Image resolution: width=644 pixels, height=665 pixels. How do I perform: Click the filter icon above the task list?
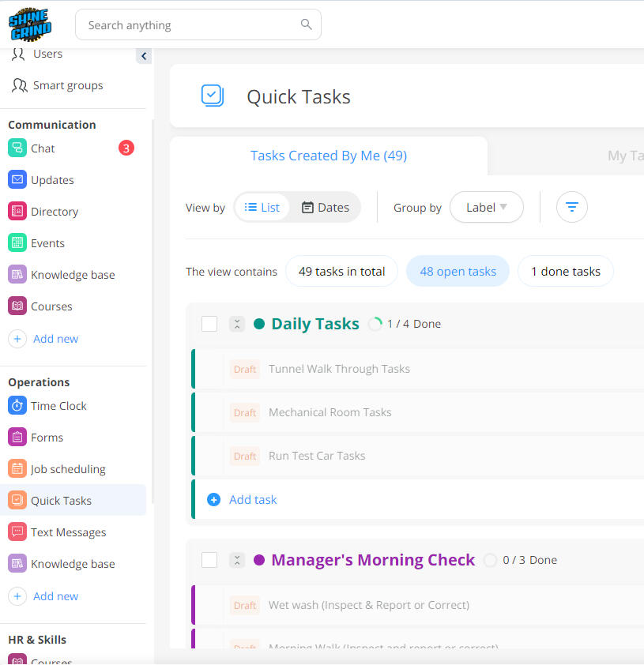[571, 207]
